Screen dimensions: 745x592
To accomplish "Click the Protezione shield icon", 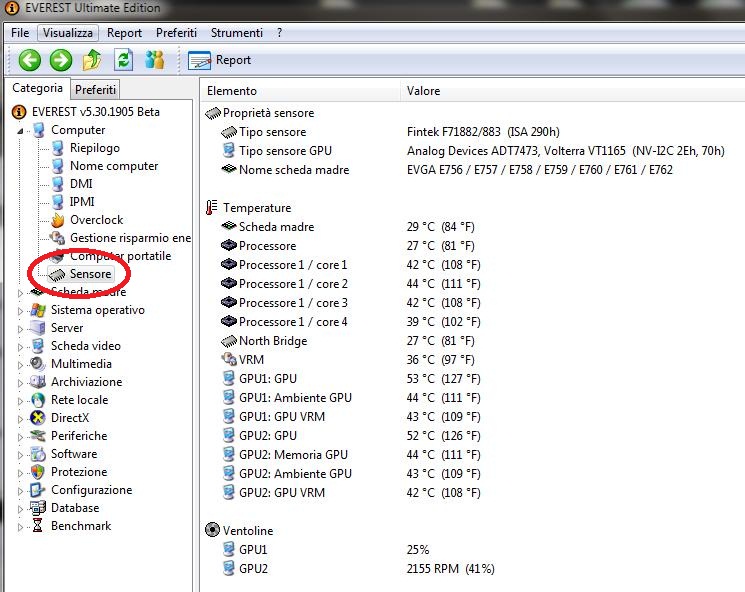I will 38,472.
